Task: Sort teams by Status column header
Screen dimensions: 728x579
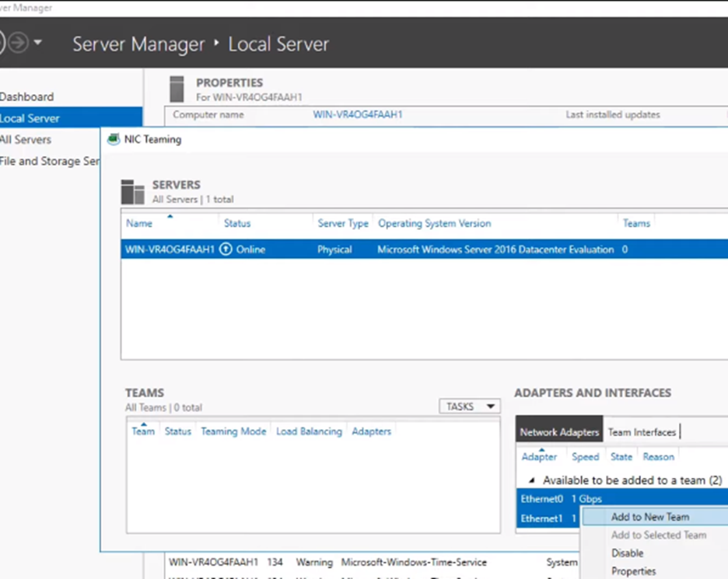Action: click(178, 431)
